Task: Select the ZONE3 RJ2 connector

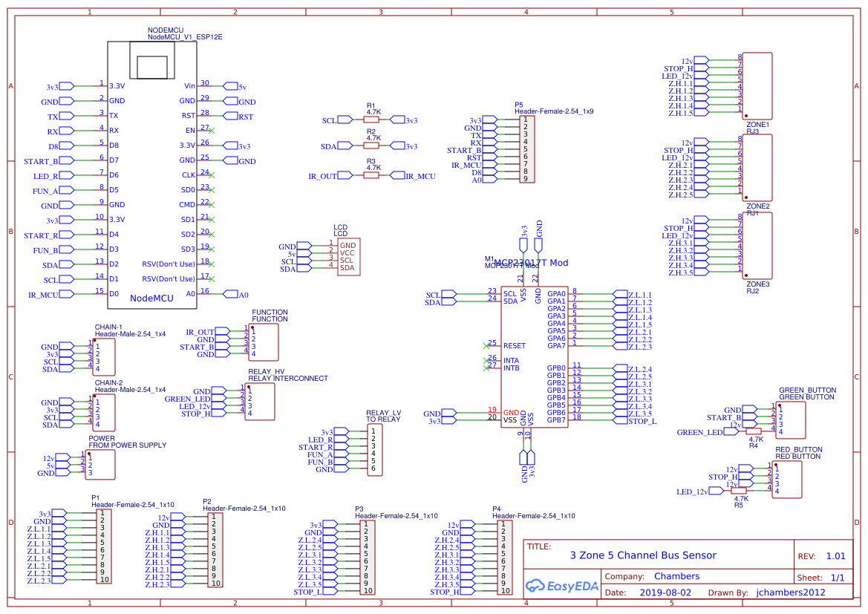Action: (x=757, y=245)
